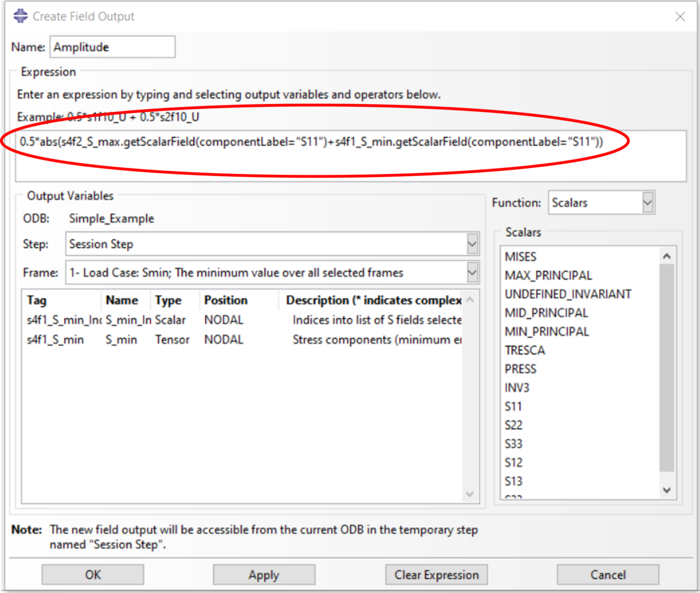Close the Create Field Output dialog
Screen dimensions: 700x593
tap(680, 16)
